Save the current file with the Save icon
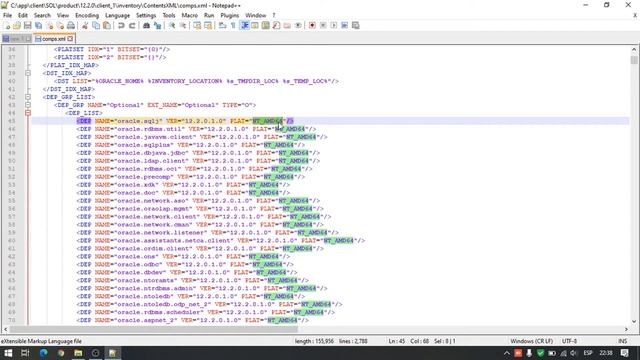 tap(27, 25)
